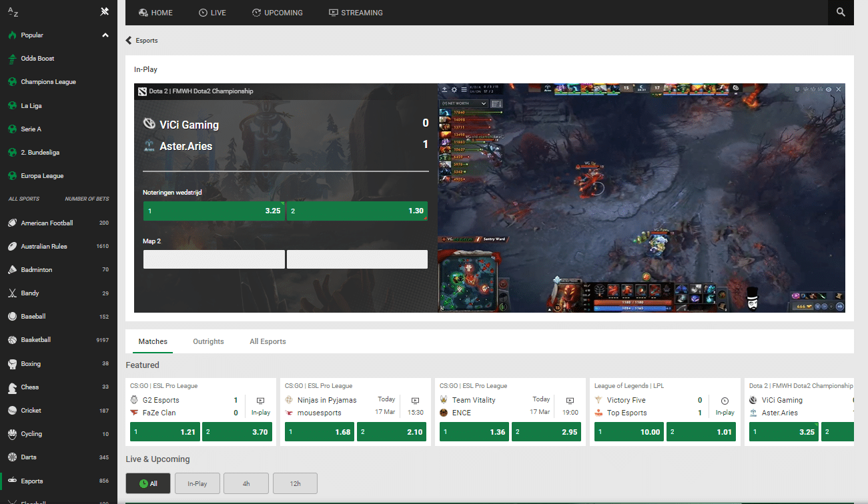868x504 pixels.
Task: Open the UPCOMING menu item
Action: (277, 13)
